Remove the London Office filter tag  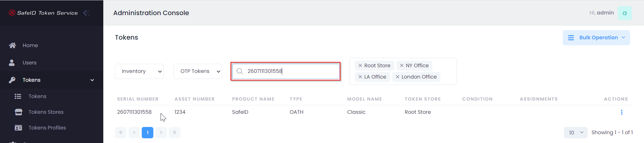397,77
